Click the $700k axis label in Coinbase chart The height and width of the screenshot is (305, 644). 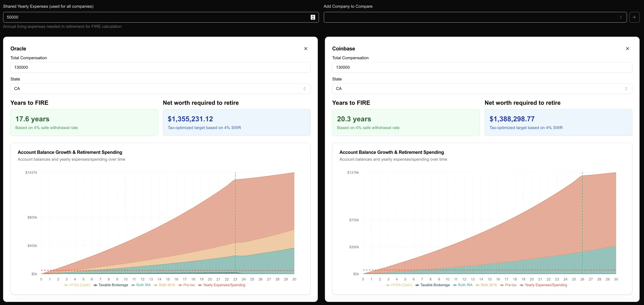pyautogui.click(x=354, y=220)
